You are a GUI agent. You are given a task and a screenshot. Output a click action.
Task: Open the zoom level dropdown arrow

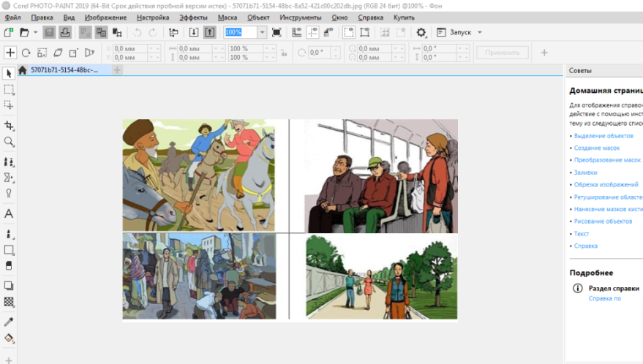(x=262, y=33)
